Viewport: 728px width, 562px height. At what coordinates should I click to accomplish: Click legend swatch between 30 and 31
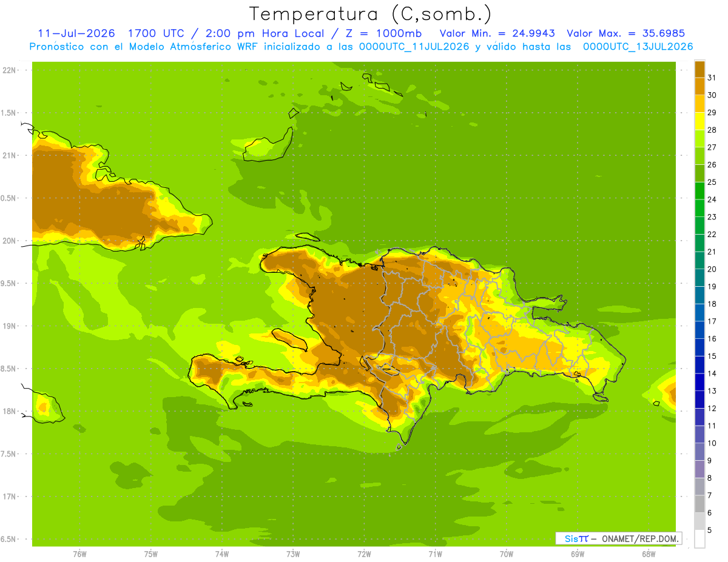pyautogui.click(x=699, y=86)
